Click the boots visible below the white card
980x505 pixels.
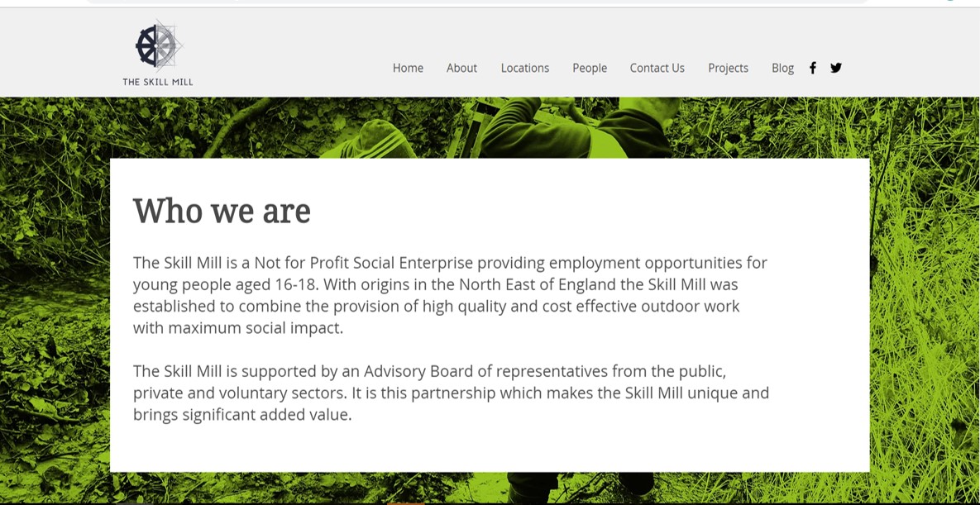point(580,488)
